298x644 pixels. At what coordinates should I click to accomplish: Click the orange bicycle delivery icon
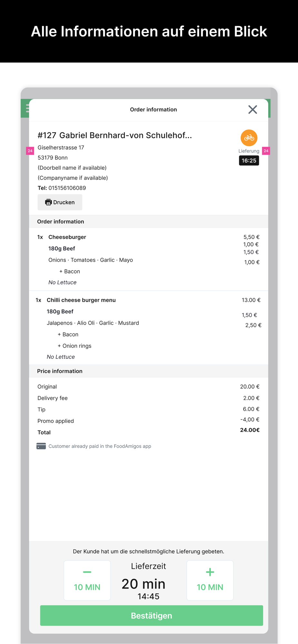click(x=249, y=138)
